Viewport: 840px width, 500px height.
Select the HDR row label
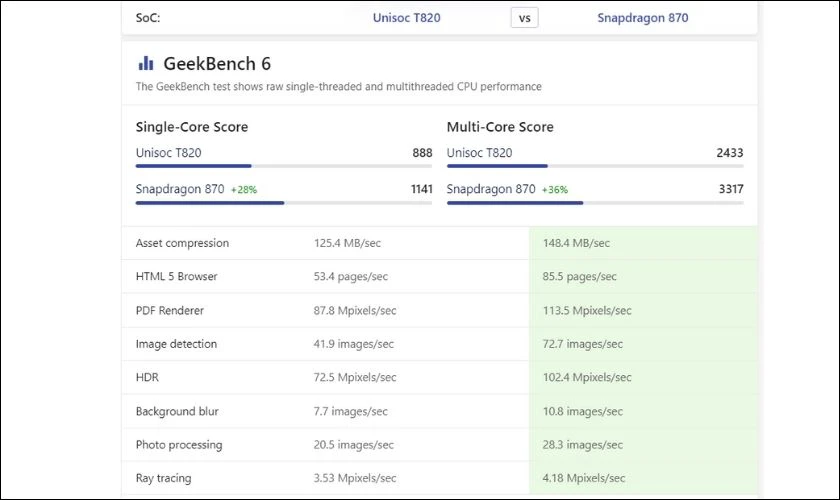pos(147,377)
